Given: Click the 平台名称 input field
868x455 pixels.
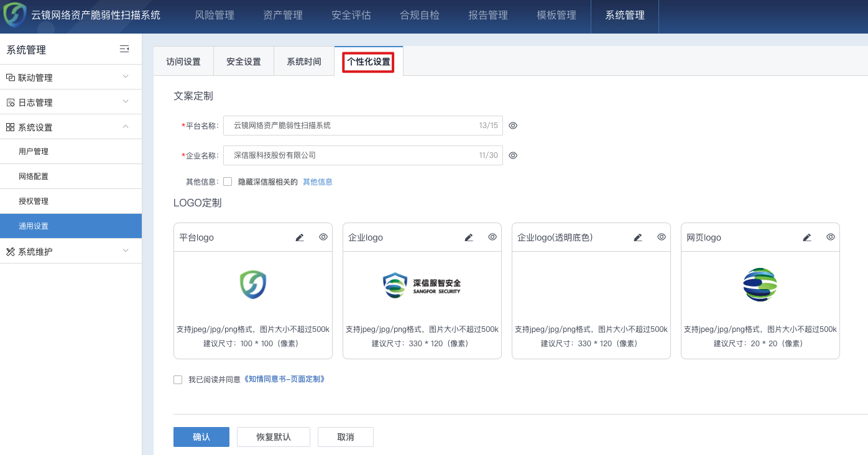Looking at the screenshot, I should click(x=363, y=126).
